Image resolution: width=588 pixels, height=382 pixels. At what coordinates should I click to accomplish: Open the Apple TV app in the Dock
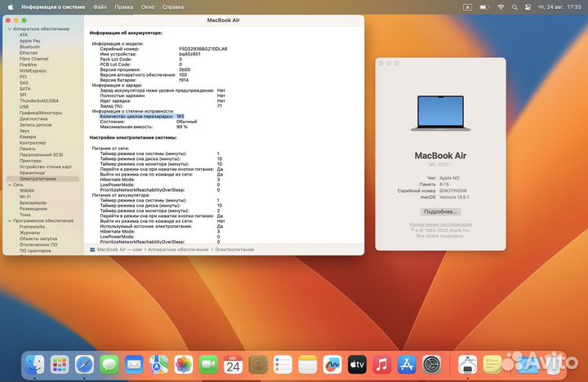tap(357, 364)
